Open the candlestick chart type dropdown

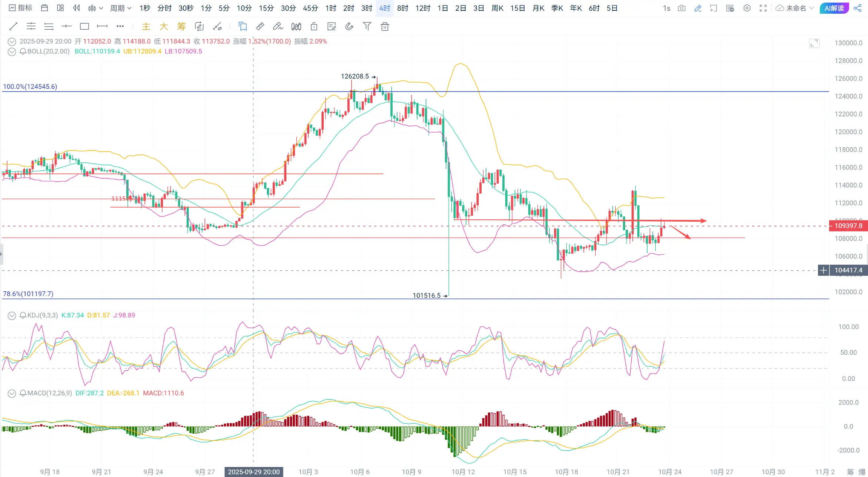coord(95,8)
